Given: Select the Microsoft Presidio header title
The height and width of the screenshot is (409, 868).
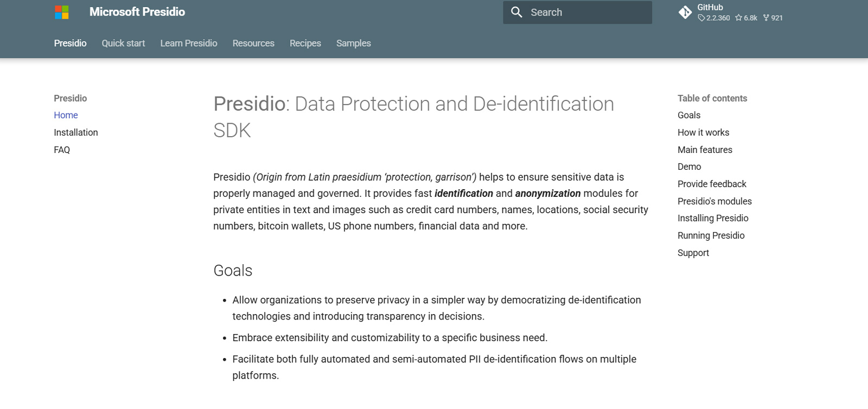Looking at the screenshot, I should pos(137,11).
